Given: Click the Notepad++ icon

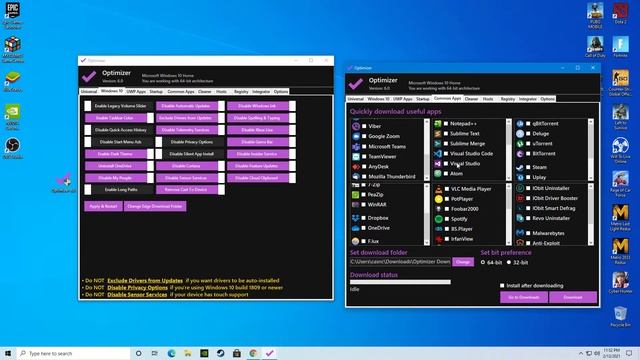Looking at the screenshot, I should coord(438,124).
